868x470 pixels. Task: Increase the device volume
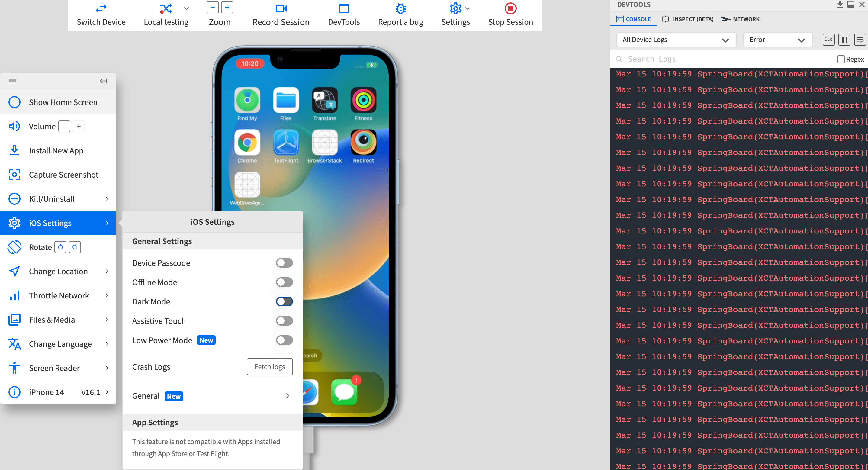coord(79,126)
